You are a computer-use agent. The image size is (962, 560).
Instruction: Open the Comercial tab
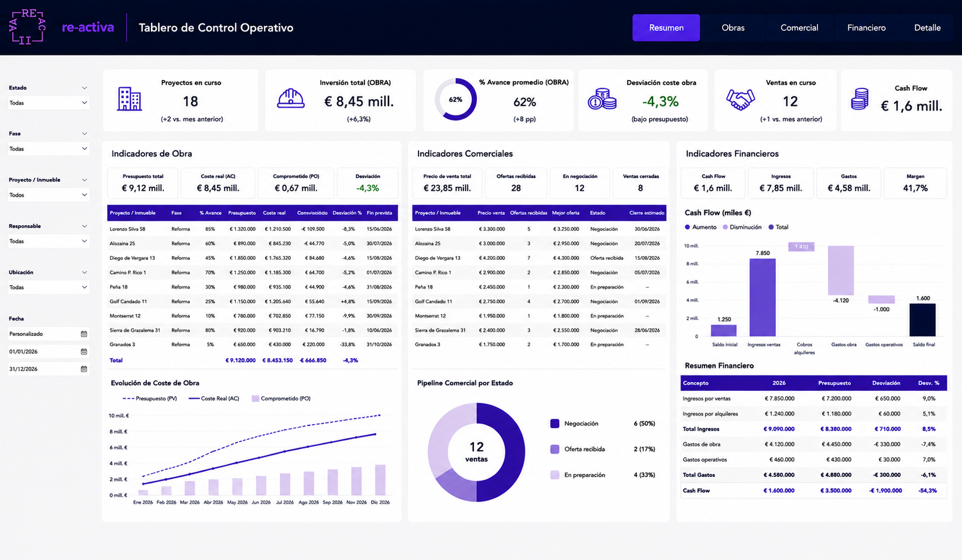(799, 28)
